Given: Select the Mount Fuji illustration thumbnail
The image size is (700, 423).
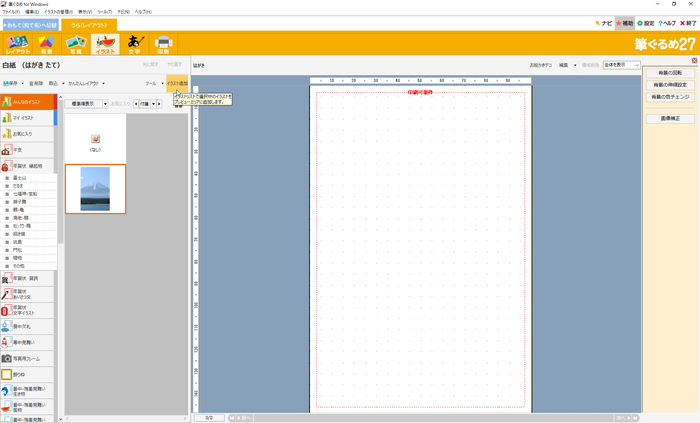Looking at the screenshot, I should [95, 189].
